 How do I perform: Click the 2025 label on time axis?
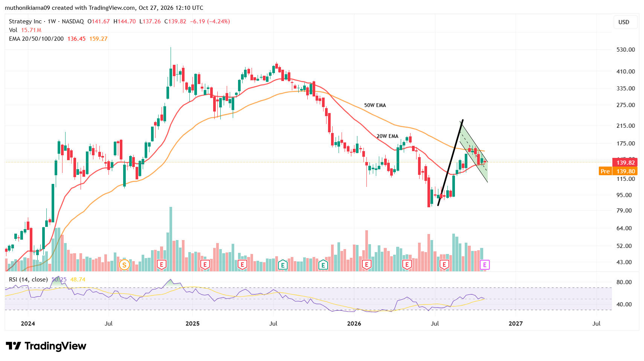[192, 323]
